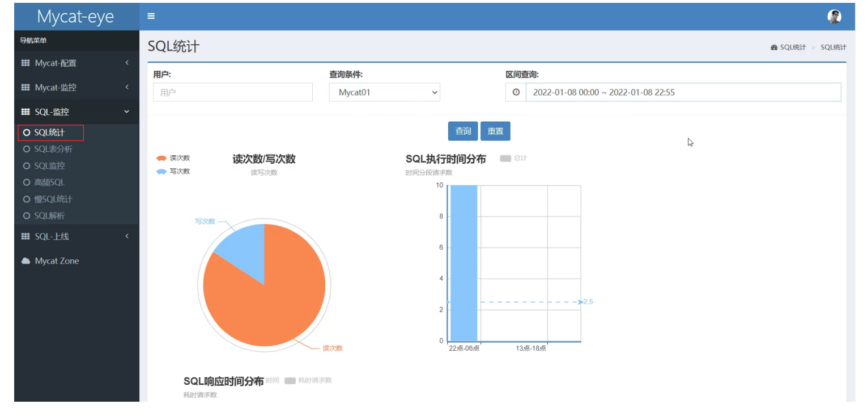The image size is (868, 417).
Task: Click the grid icon beside Mycat-监控
Action: pos(25,87)
